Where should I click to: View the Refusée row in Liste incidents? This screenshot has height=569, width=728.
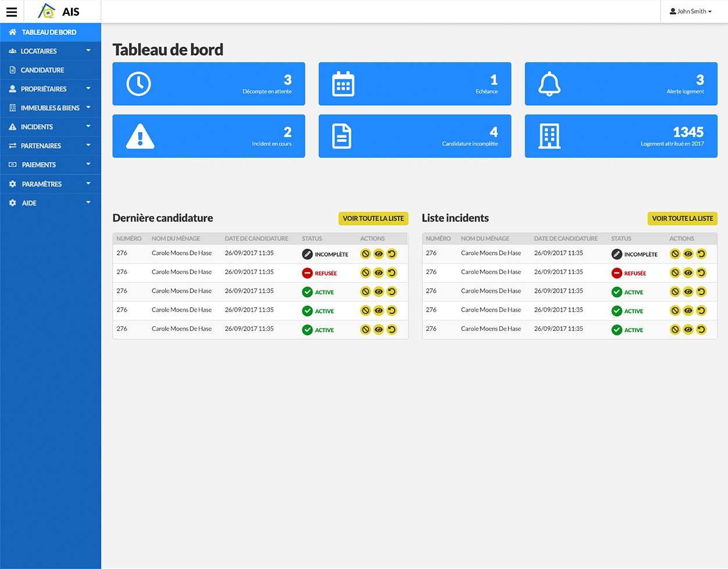[x=688, y=273]
